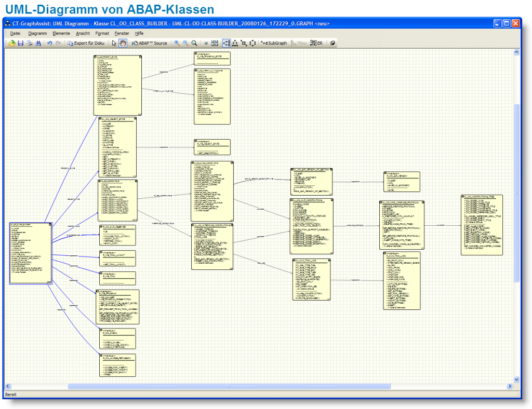Open an existing graph file

coord(12,43)
